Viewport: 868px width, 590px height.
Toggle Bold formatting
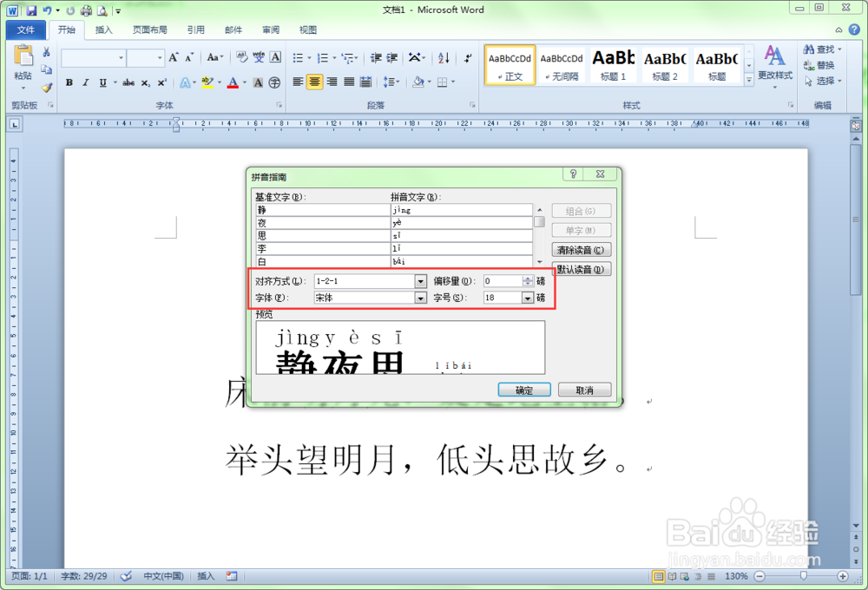pos(69,82)
